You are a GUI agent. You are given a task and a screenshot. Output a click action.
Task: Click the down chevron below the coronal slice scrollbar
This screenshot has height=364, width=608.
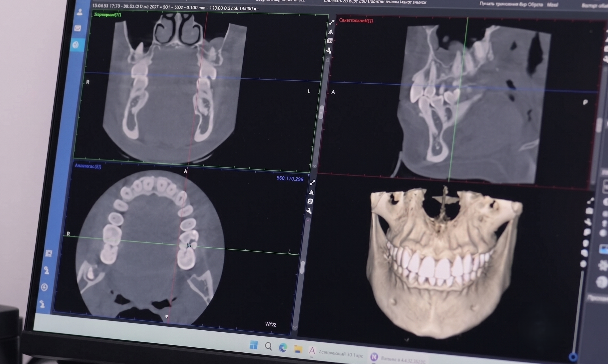[x=314, y=166]
